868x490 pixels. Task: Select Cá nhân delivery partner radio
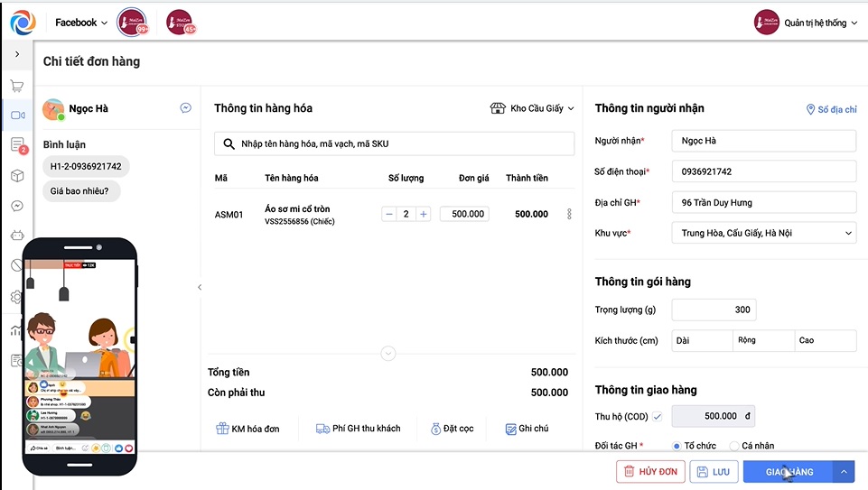point(734,446)
